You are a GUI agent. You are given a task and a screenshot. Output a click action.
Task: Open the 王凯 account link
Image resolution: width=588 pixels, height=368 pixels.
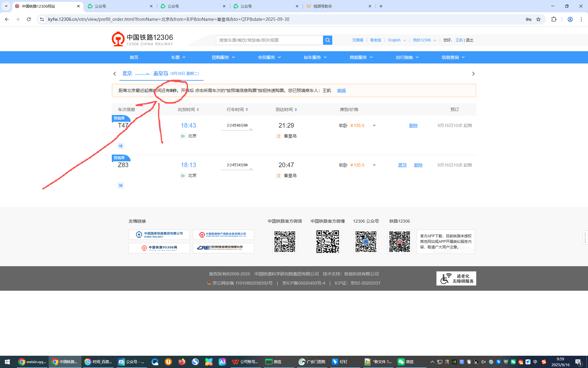pyautogui.click(x=459, y=40)
